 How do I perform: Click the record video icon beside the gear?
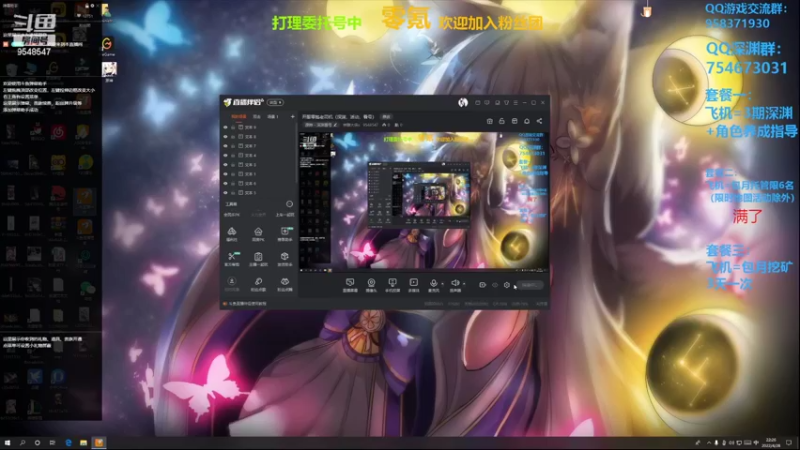click(483, 285)
